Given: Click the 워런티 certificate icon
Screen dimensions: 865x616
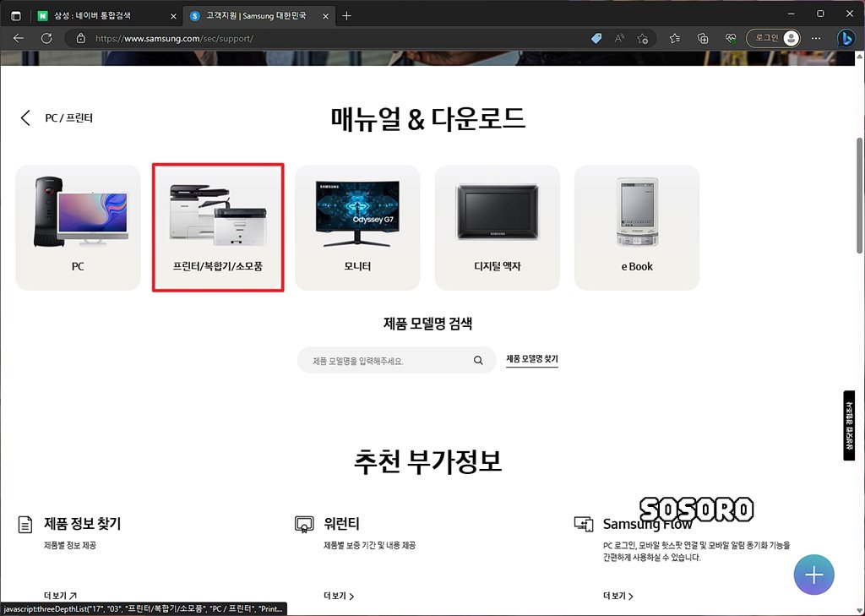Looking at the screenshot, I should [x=304, y=525].
